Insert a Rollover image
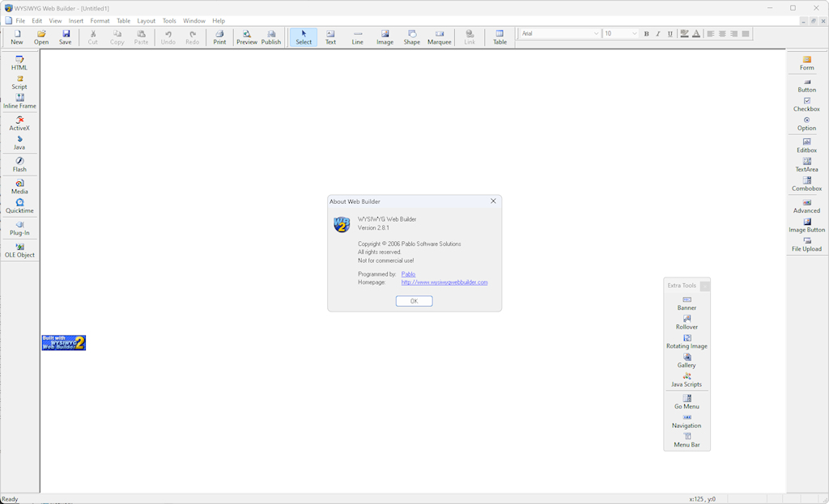 coord(687,322)
